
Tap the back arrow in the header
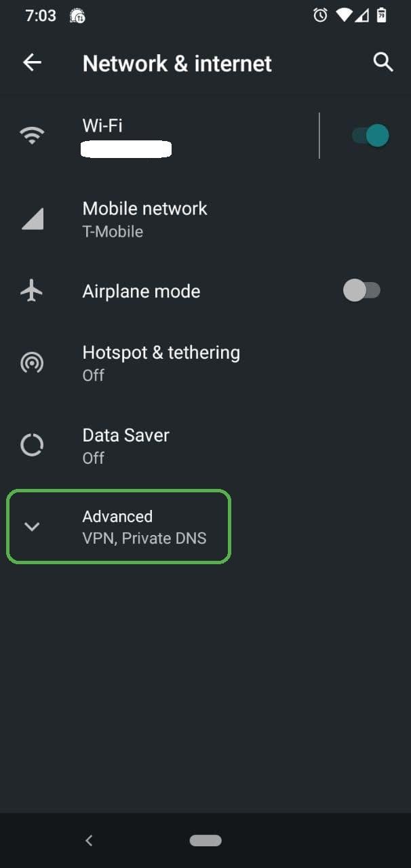32,63
